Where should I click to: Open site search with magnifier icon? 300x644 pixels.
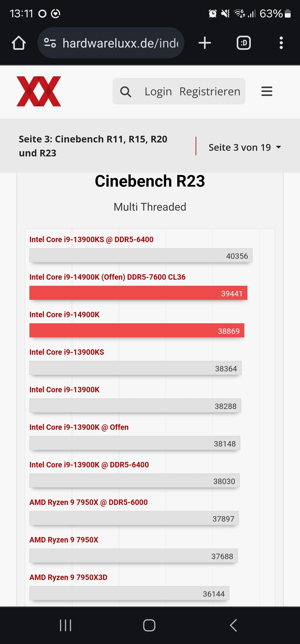coord(126,92)
